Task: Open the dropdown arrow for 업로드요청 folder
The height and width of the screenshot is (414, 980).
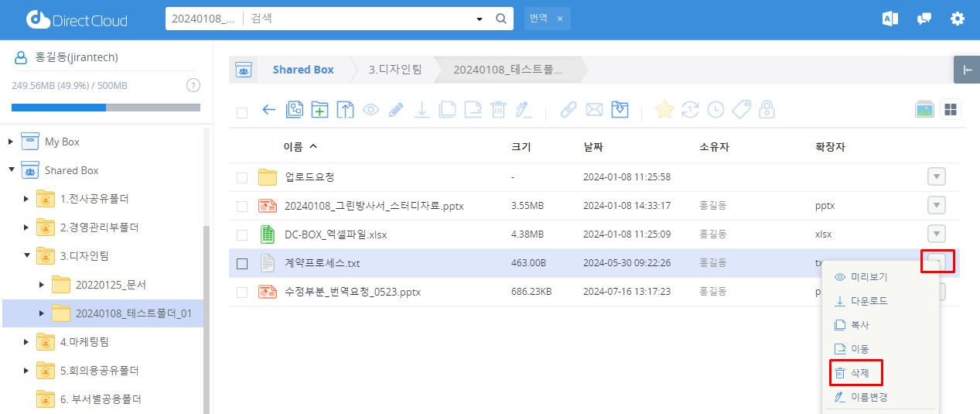Action: (x=936, y=177)
